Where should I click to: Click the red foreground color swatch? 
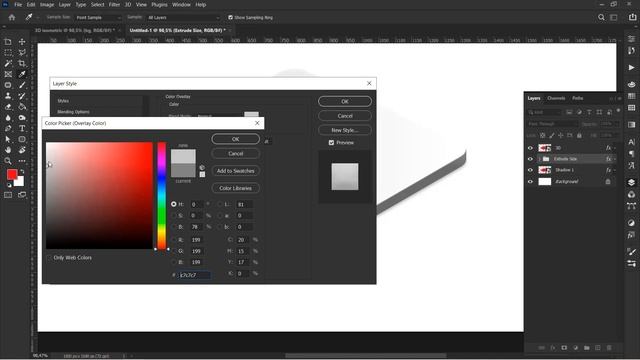12,174
